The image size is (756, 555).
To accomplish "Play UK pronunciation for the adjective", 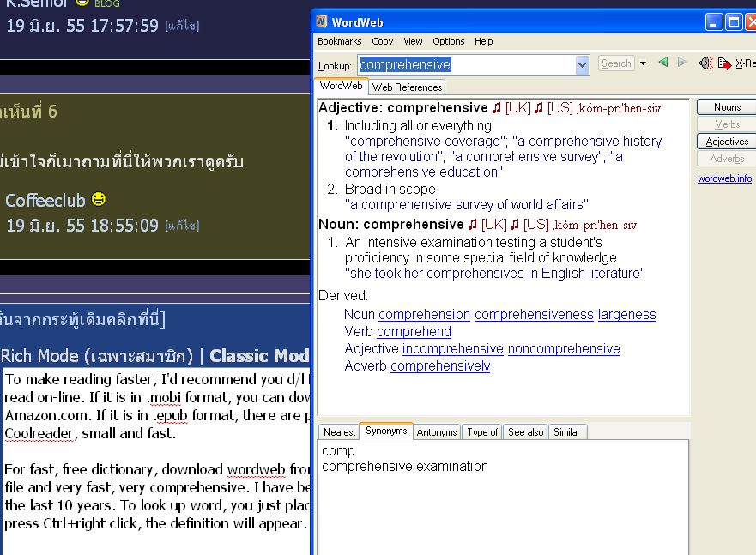I will [x=497, y=108].
